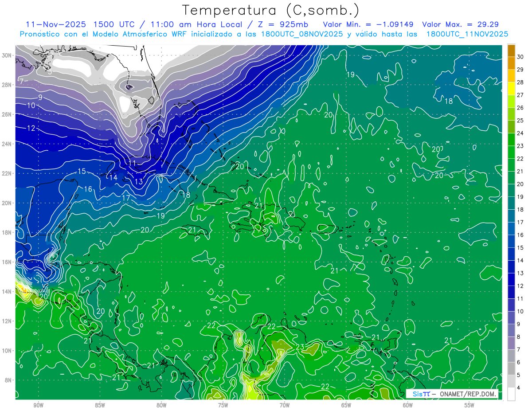Click legend value 25 on the color scale
Viewport: 532px width, 411px height.
[x=520, y=120]
